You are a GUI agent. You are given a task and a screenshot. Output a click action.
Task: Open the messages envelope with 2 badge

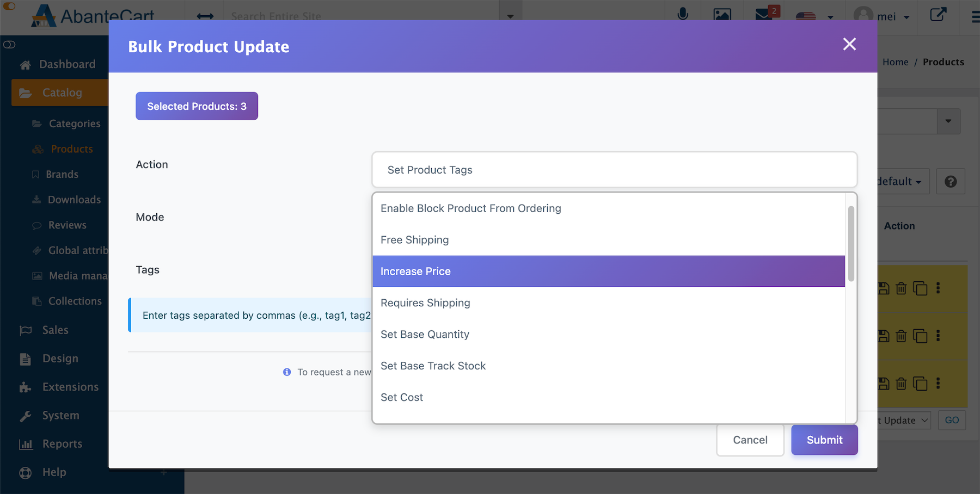coord(764,14)
